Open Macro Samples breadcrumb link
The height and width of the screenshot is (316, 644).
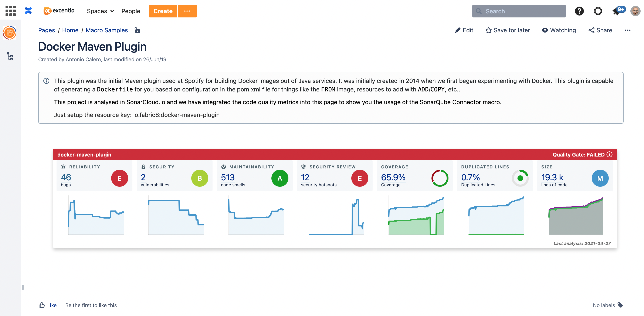click(107, 30)
